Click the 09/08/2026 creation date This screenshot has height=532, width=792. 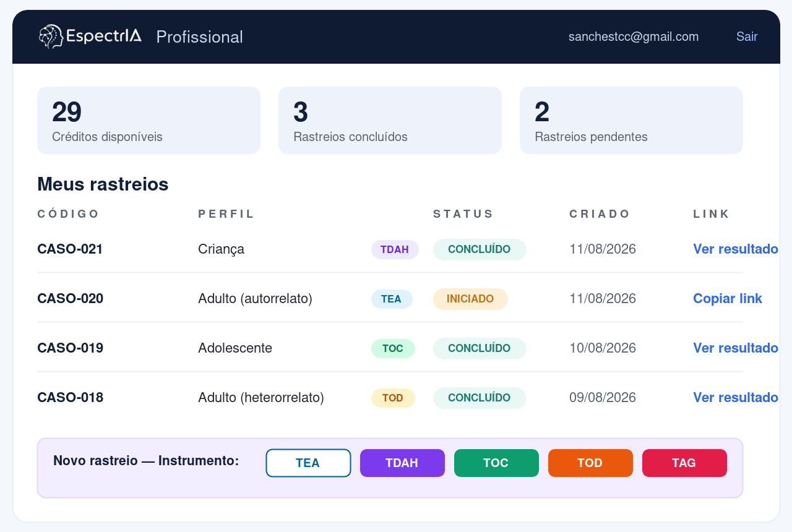603,398
